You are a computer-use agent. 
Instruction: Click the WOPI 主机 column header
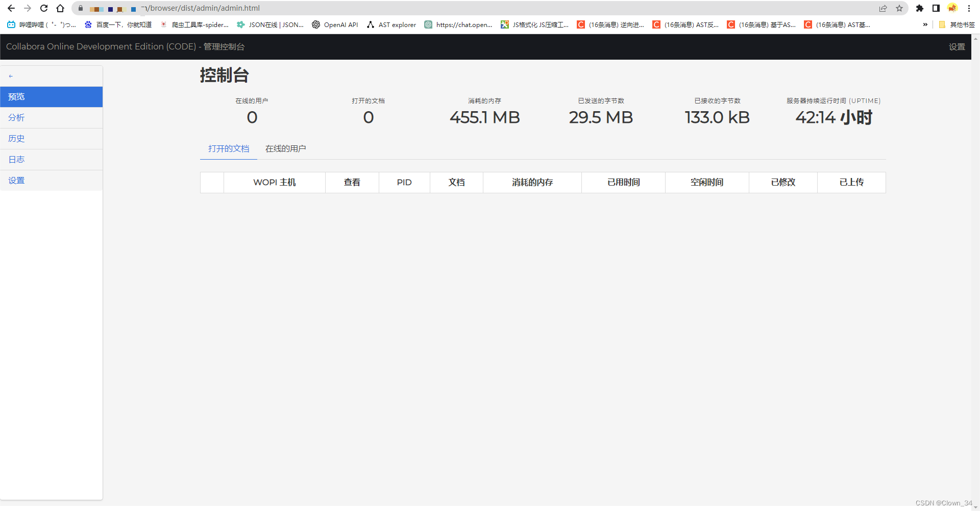pyautogui.click(x=275, y=183)
